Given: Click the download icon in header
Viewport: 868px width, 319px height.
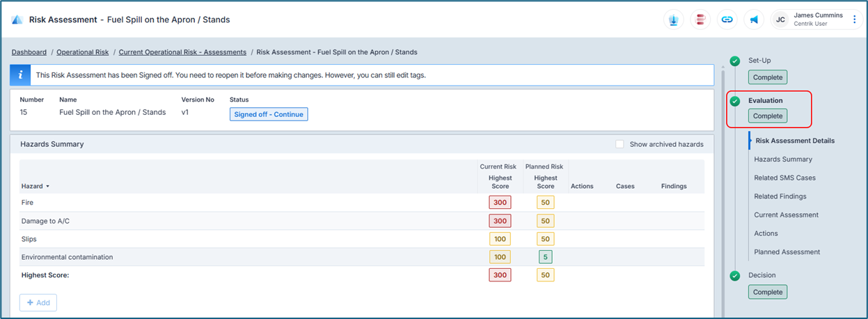Looking at the screenshot, I should pos(674,20).
